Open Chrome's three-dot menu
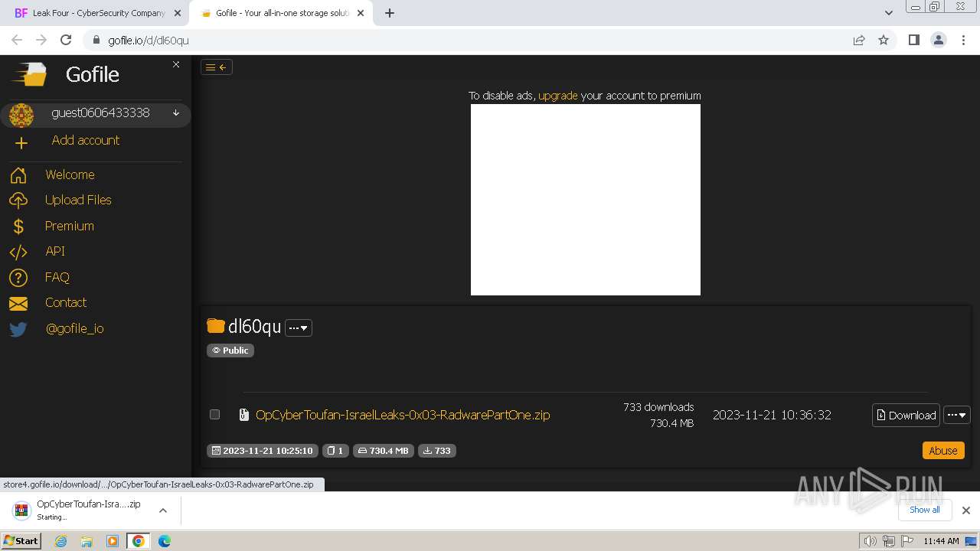 coord(963,40)
